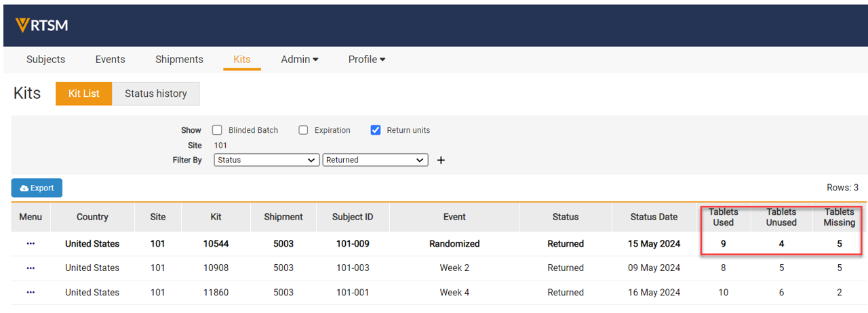Open the Returned filter value dropdown
The width and height of the screenshot is (868, 313).
point(375,161)
